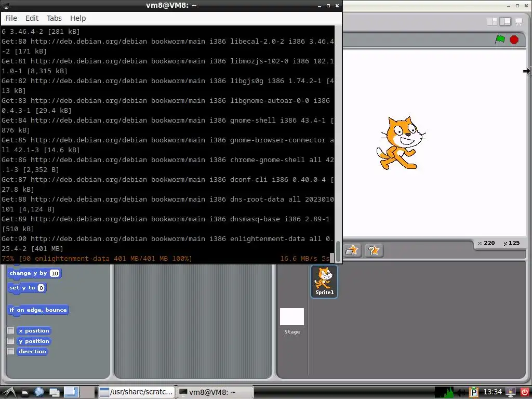The height and width of the screenshot is (399, 532).
Task: Switch to vm8@VM8 terminal taskbar button
Action: (215, 392)
